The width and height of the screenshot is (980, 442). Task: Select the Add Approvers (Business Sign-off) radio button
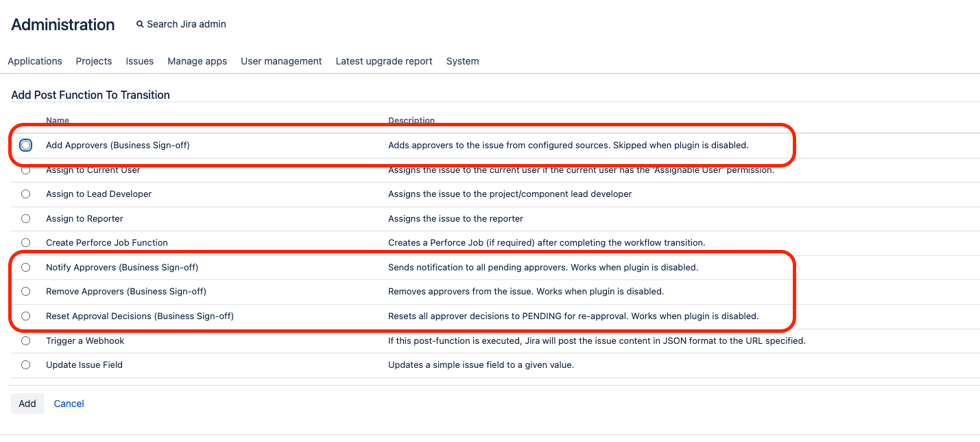coord(25,145)
